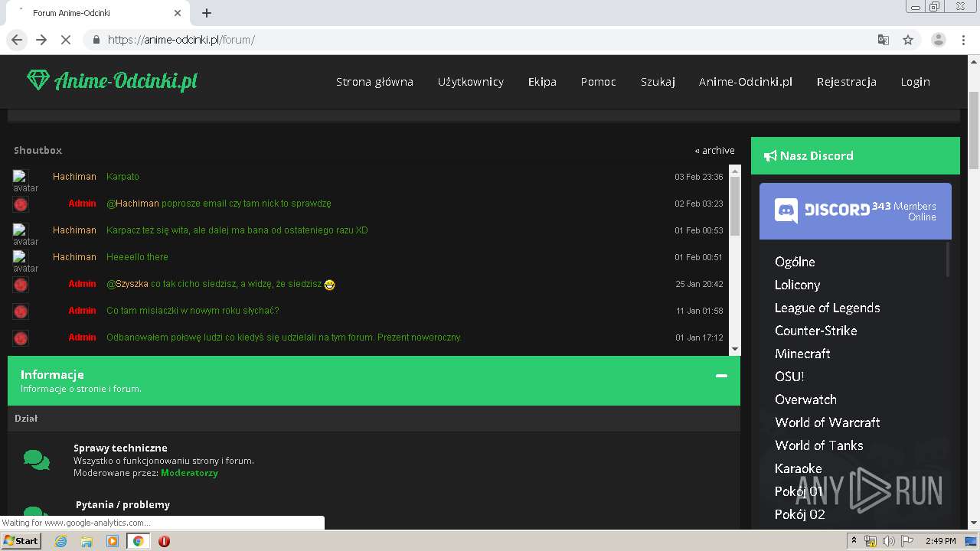This screenshot has height=551, width=980.
Task: Open the Chrome profile avatar icon
Action: click(x=938, y=40)
